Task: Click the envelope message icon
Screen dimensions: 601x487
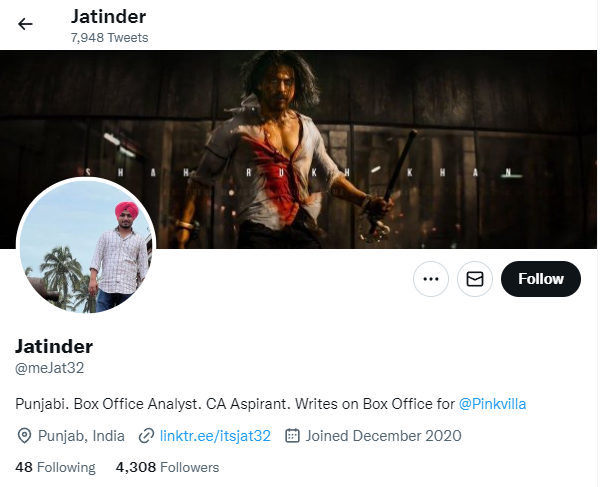Action: pos(475,279)
